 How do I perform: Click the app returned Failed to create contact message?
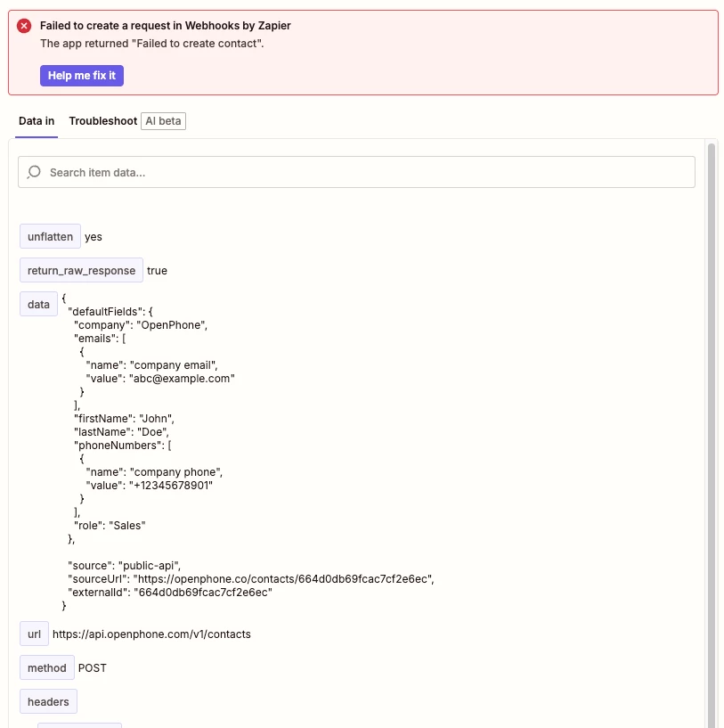[151, 43]
